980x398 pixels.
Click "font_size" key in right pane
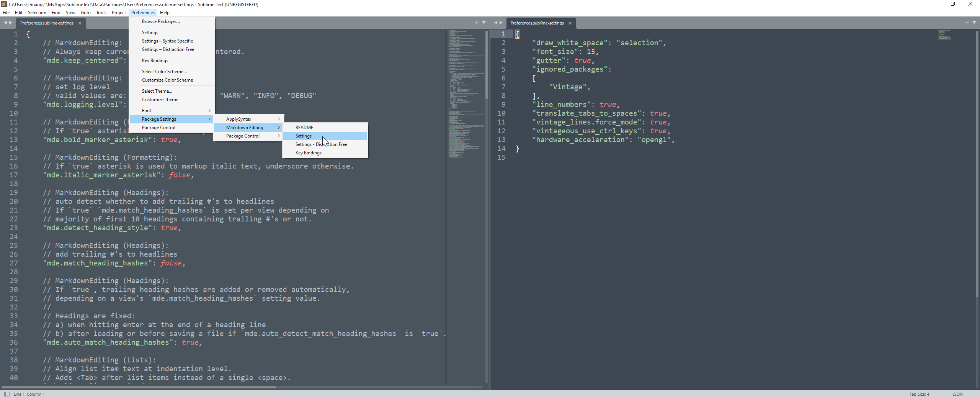(x=555, y=52)
